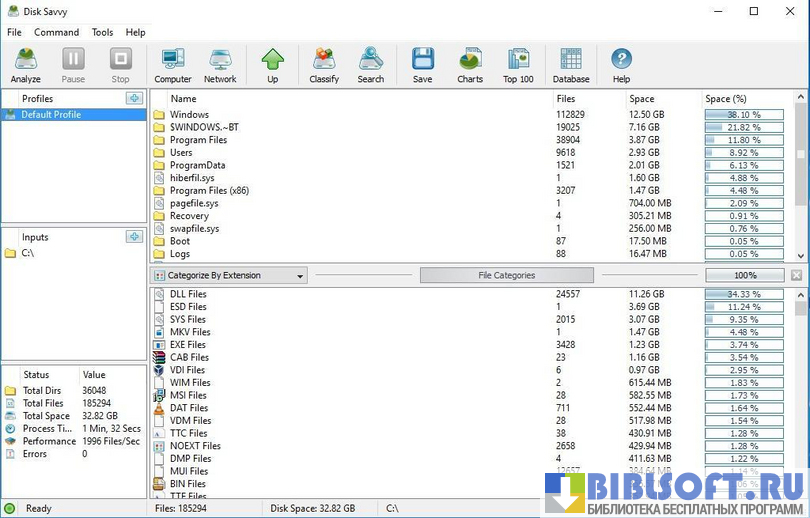
Task: Open the Search tool
Action: (371, 65)
